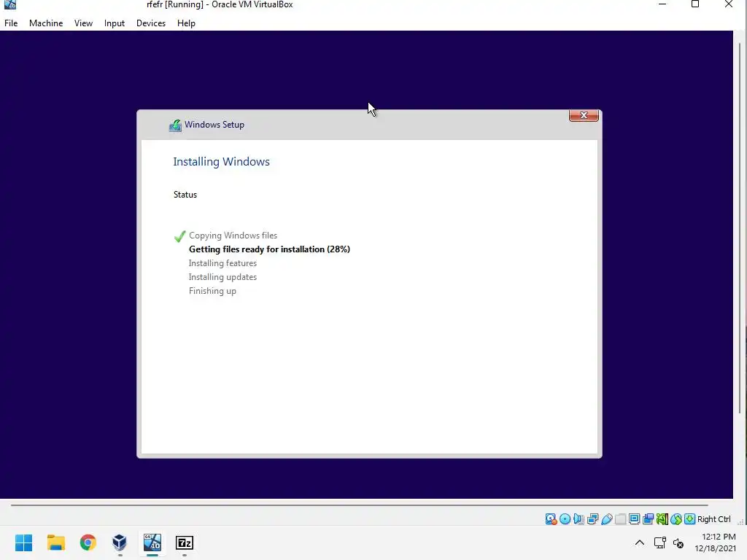Click the display settings status icon
Image resolution: width=747 pixels, height=560 pixels.
click(x=634, y=519)
